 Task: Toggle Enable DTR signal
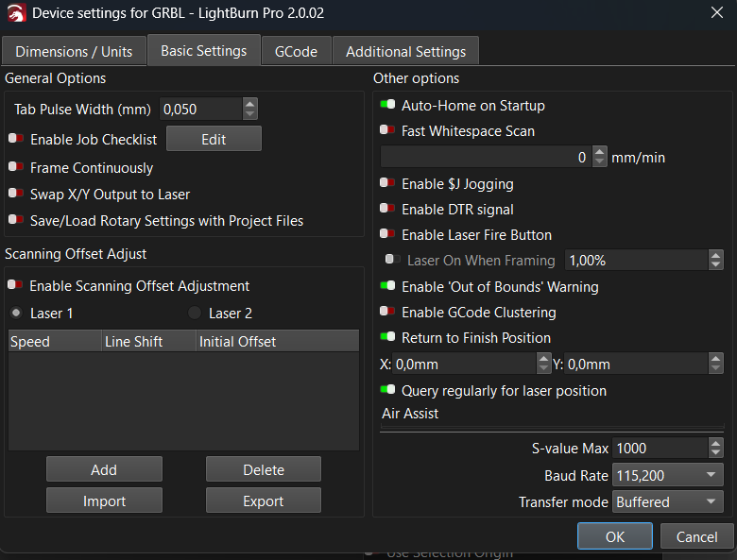pyautogui.click(x=387, y=208)
